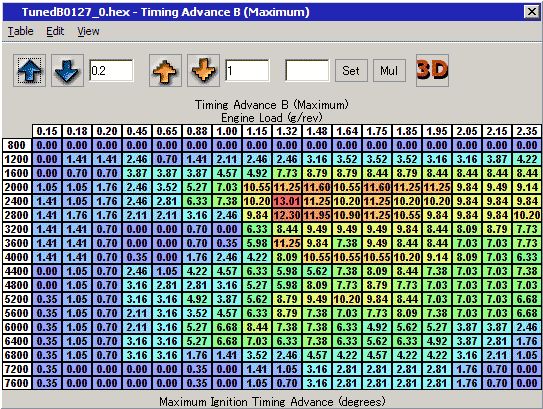The image size is (543, 409).
Task: Focus the fine increment field showing 0.2
Action: pos(111,71)
